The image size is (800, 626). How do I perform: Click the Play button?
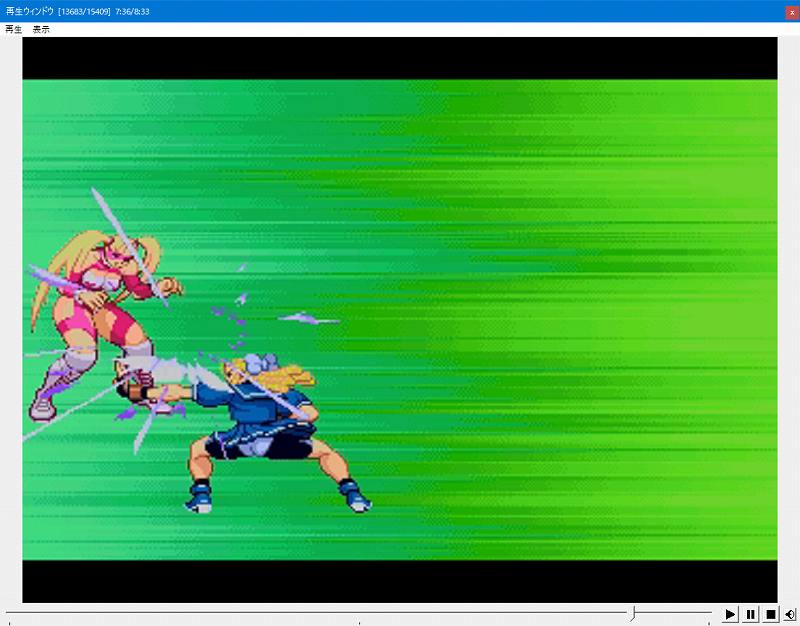[730, 614]
